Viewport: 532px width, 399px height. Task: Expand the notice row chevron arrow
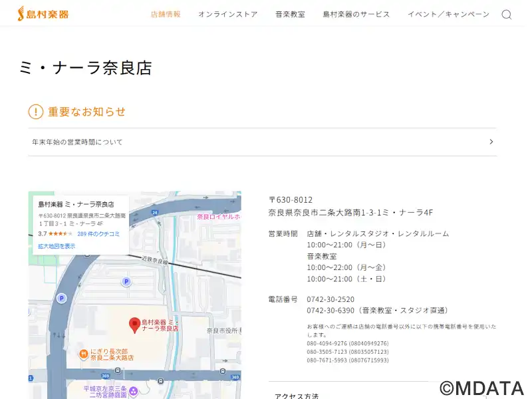(x=491, y=142)
